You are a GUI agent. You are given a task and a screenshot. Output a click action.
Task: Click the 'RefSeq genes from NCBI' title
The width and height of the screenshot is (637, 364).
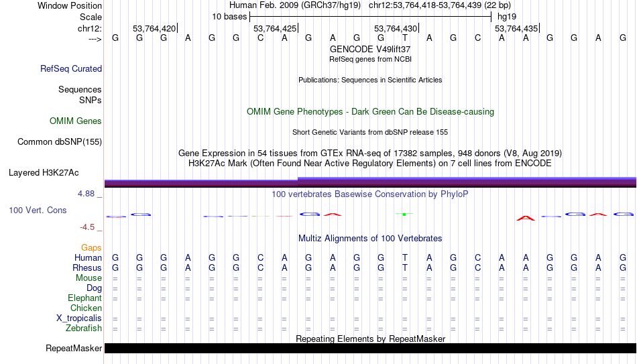point(370,59)
